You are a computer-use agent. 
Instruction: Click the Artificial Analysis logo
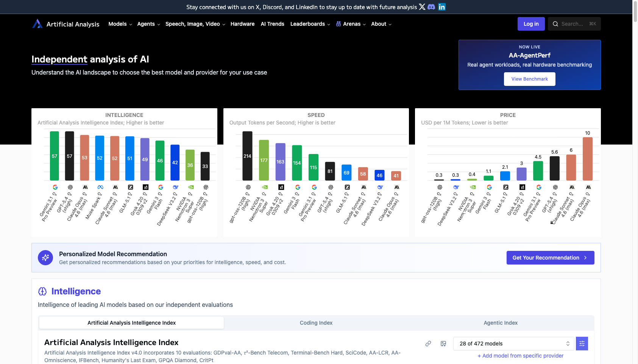click(66, 24)
